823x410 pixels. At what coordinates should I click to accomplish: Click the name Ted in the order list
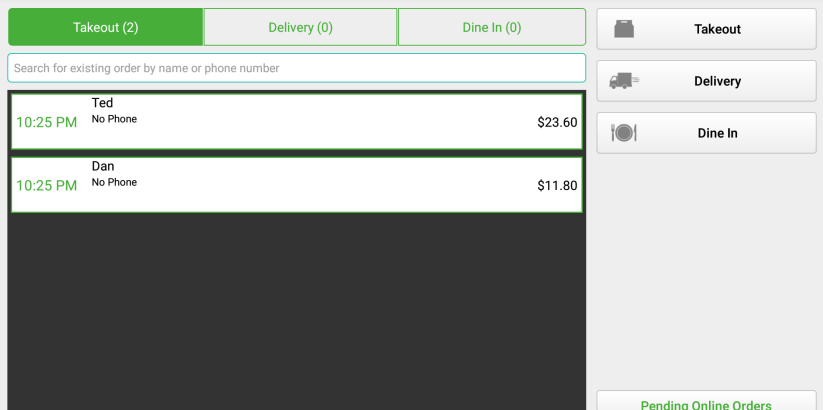coord(102,103)
